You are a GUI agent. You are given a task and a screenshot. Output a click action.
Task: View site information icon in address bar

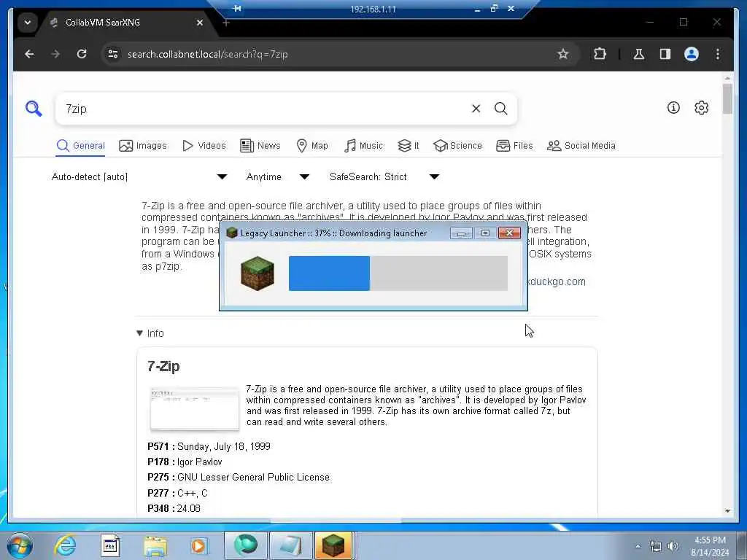coord(113,54)
